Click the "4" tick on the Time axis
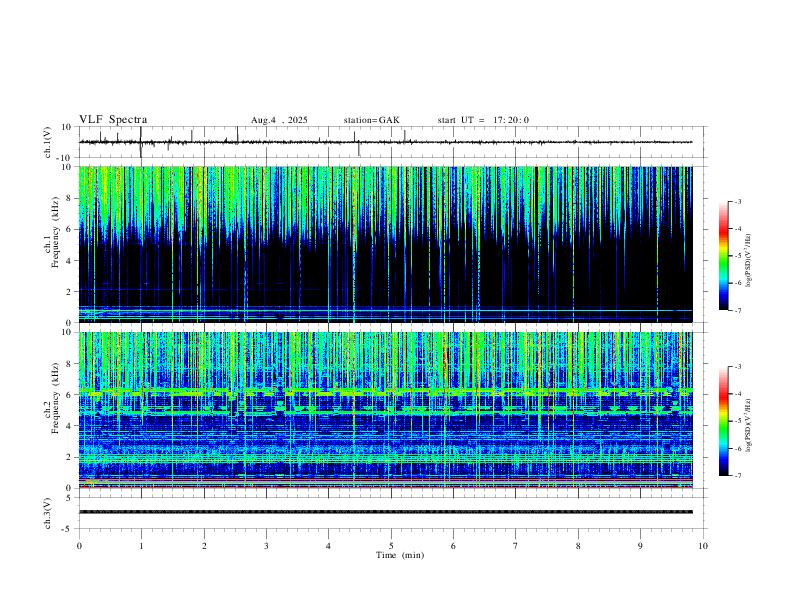This screenshot has width=792, height=612. point(328,546)
